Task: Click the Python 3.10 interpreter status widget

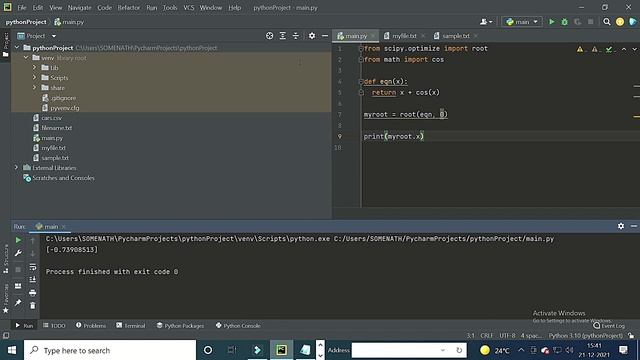Action: 585,336
